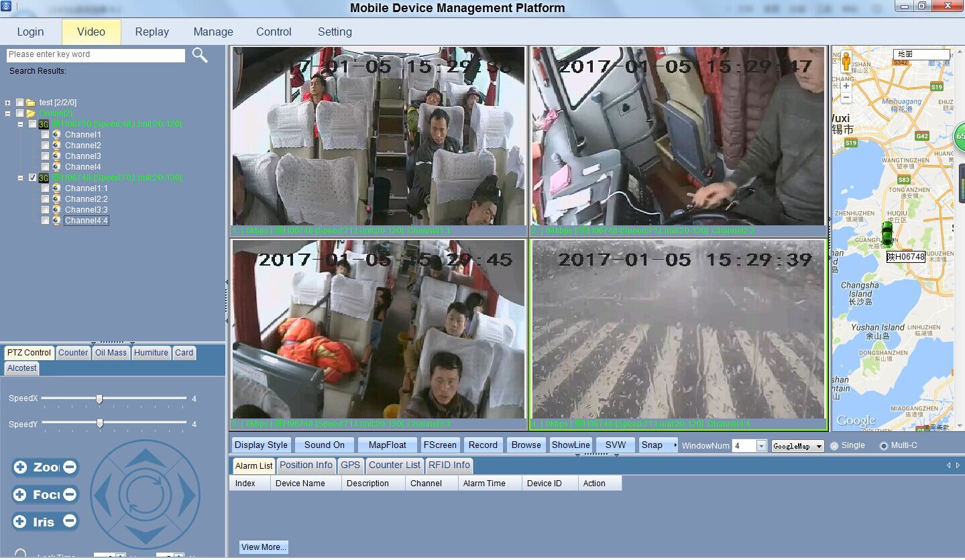The height and width of the screenshot is (560, 965).
Task: Uncheck the H06748 device checkbox
Action: (32, 178)
